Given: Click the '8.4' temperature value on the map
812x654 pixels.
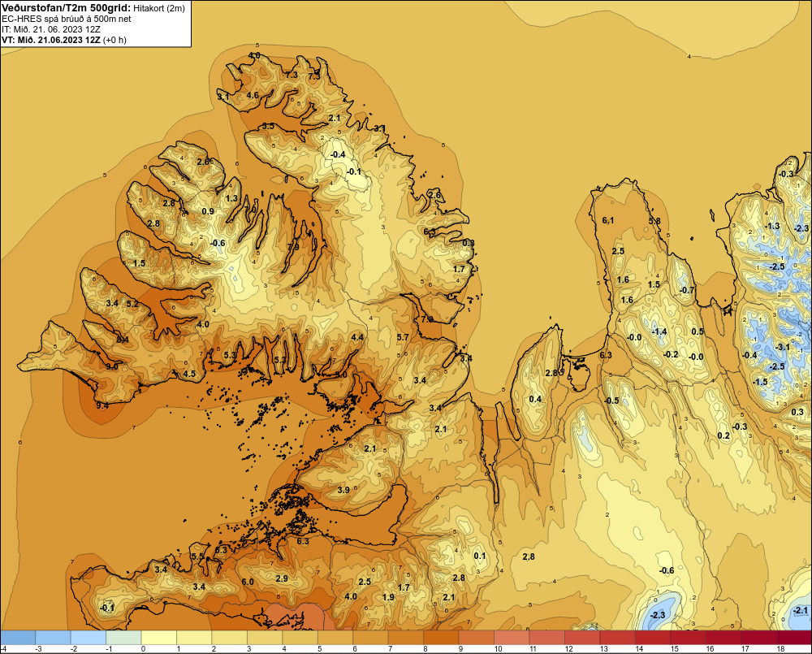Looking at the screenshot, I should tap(123, 340).
